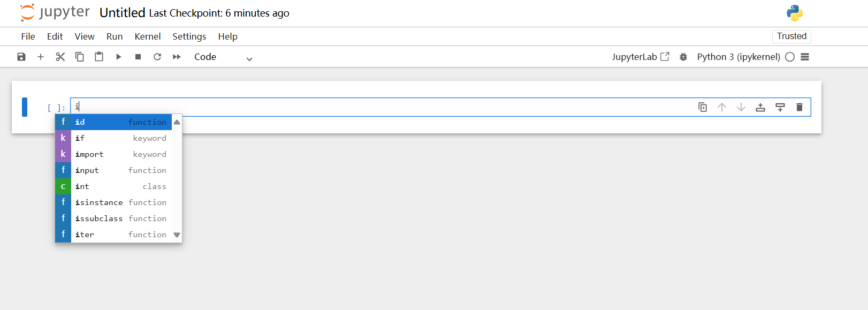Run the current cell with play icon
Screen dimensions: 868x310
[x=118, y=57]
